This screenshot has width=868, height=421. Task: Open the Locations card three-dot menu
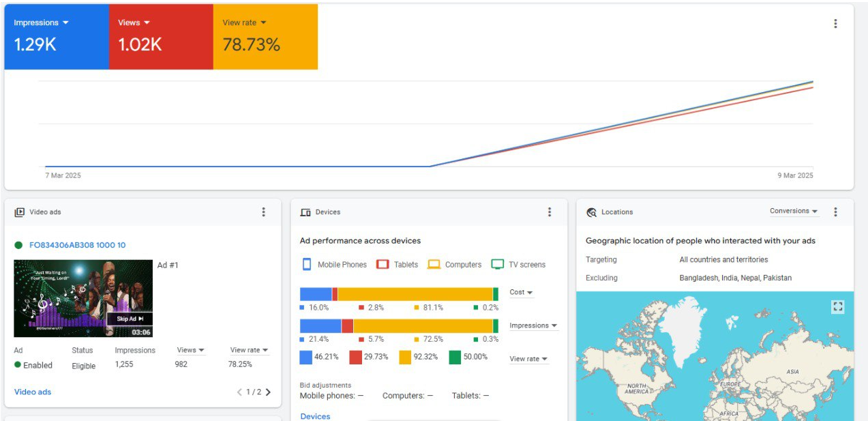pos(835,212)
